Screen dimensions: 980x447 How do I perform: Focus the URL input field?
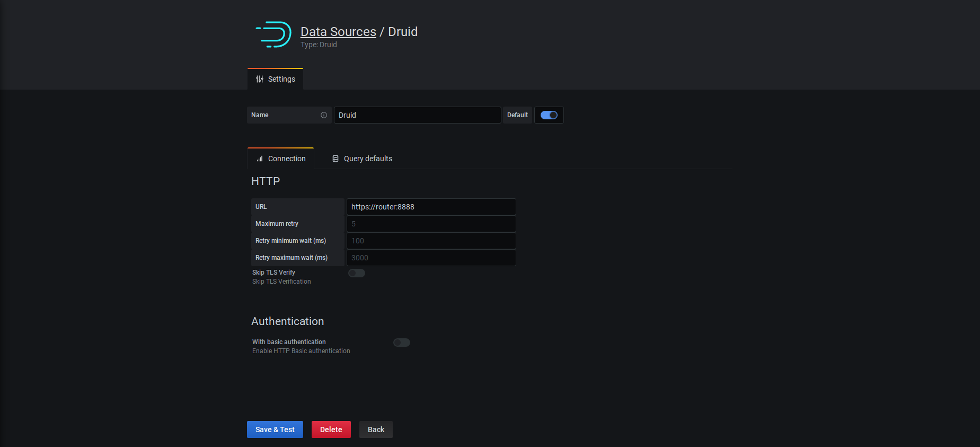(x=431, y=207)
